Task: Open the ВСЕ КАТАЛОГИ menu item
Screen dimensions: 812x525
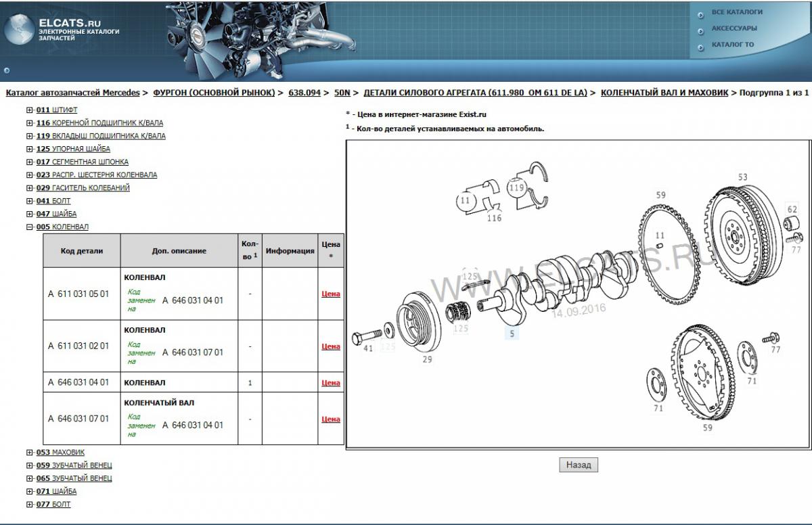Action: [737, 12]
